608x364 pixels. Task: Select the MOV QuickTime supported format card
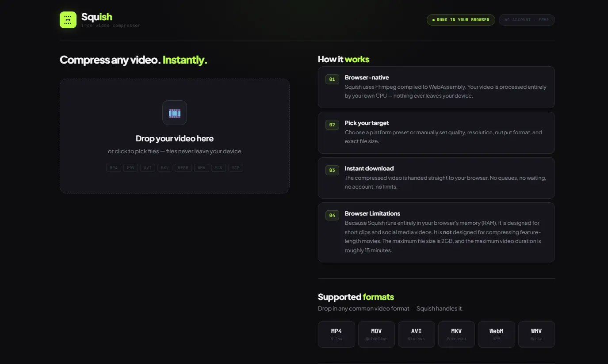click(x=376, y=334)
